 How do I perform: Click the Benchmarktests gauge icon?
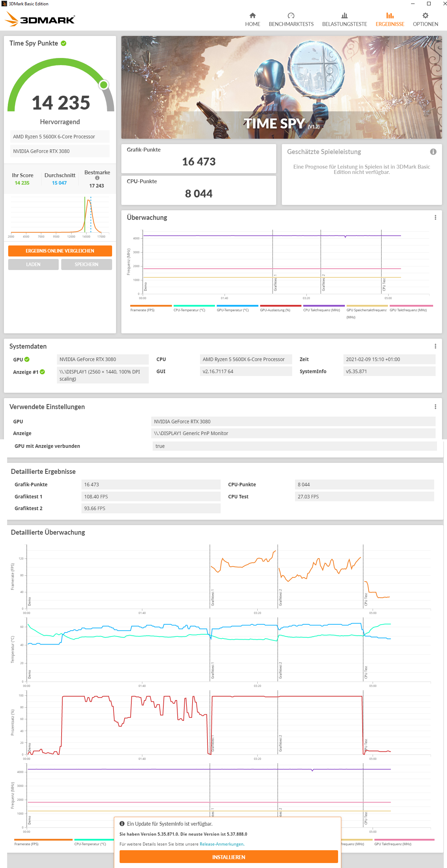[x=291, y=15]
